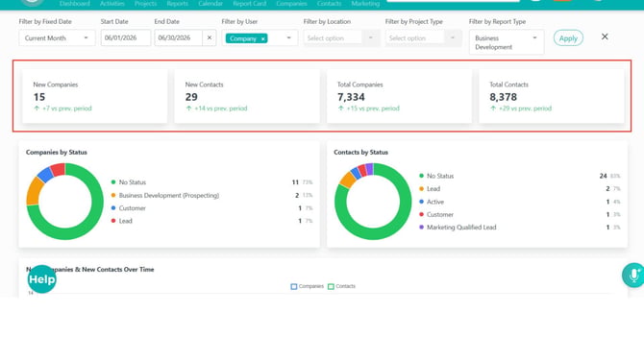Close the filter bar with the X icon
The image size is (644, 361).
(x=605, y=36)
